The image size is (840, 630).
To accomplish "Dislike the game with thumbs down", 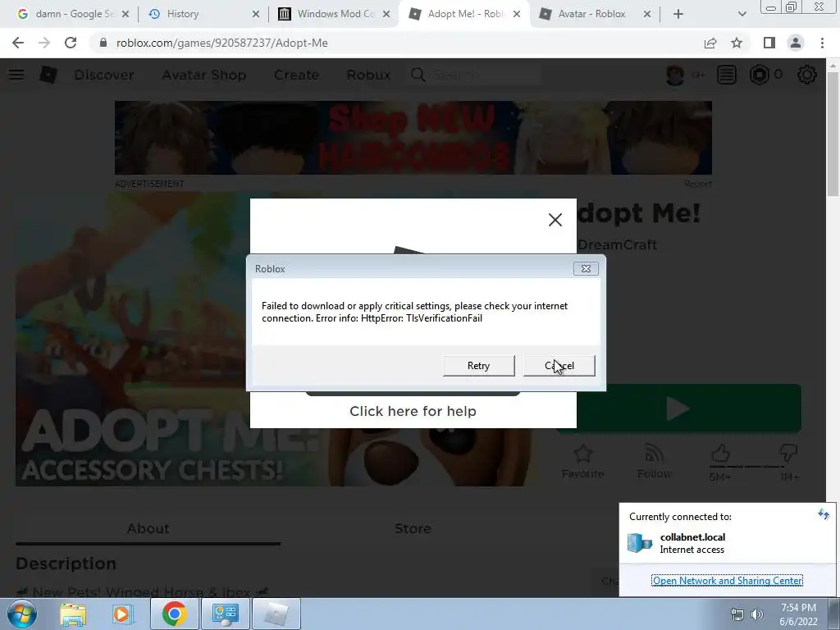I will tap(788, 454).
